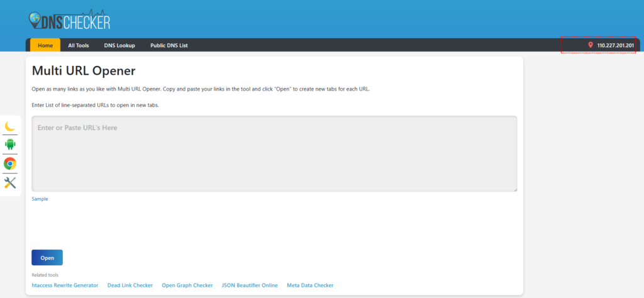Toggle dark mode moon icon
This screenshot has width=644, height=298.
(10, 126)
